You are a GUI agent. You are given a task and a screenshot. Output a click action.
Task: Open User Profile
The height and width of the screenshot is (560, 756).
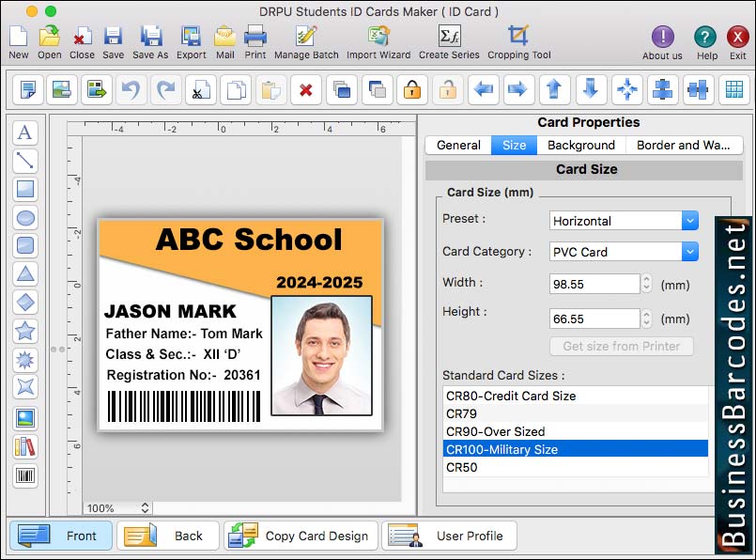pyautogui.click(x=449, y=536)
